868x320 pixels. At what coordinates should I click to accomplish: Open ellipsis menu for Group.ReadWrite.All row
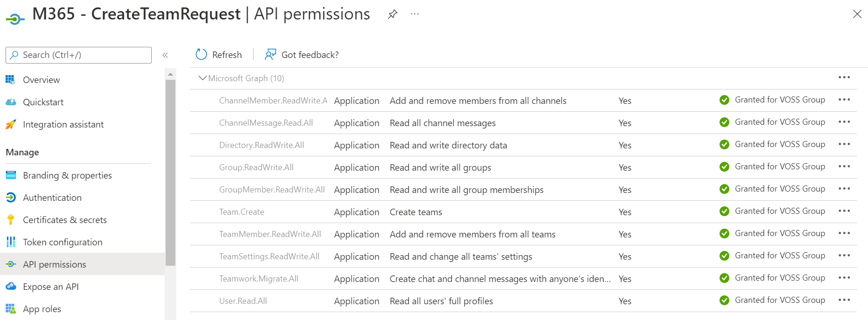[x=844, y=166]
